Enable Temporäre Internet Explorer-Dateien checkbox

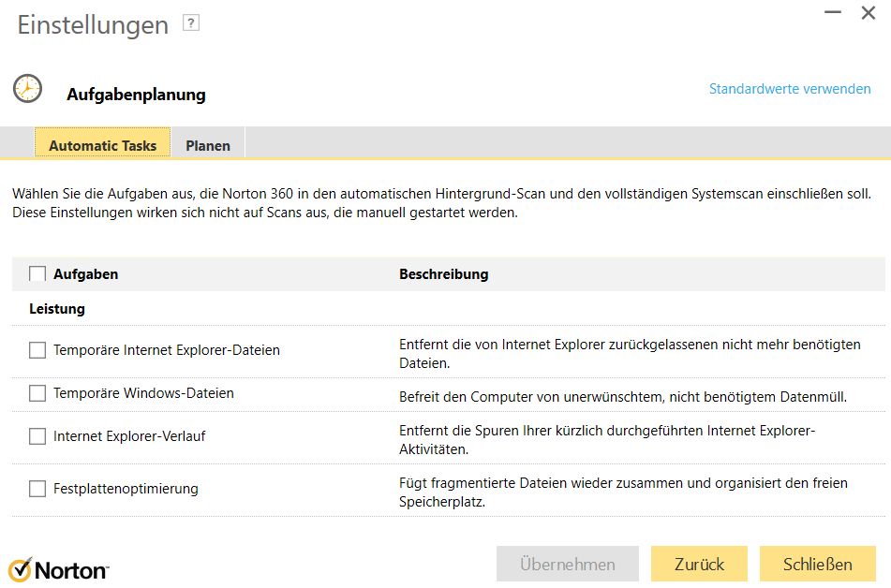point(37,350)
